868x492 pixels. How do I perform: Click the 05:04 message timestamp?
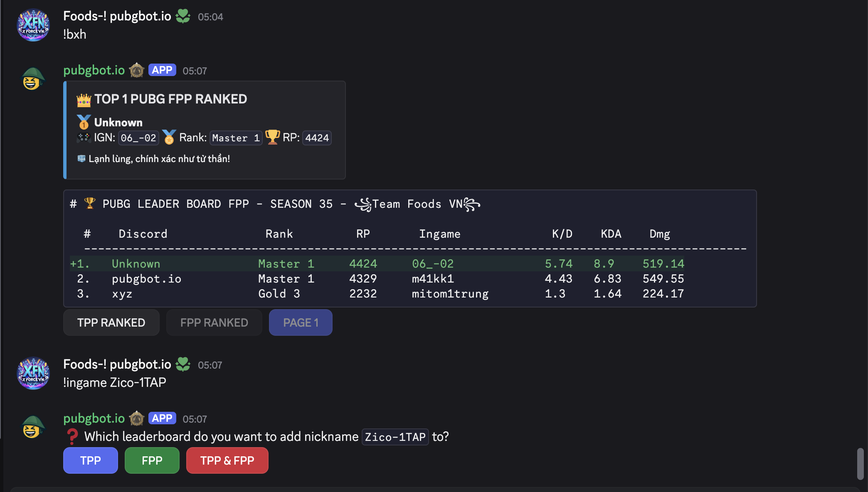210,17
